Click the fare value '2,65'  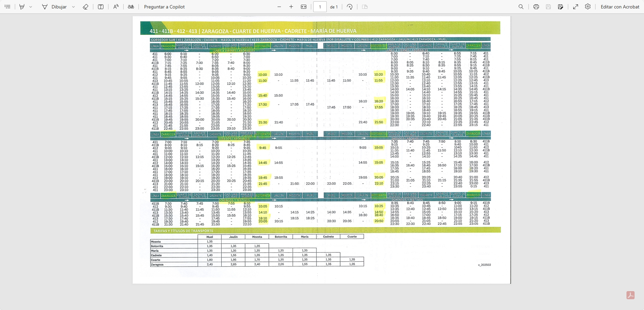233,265
